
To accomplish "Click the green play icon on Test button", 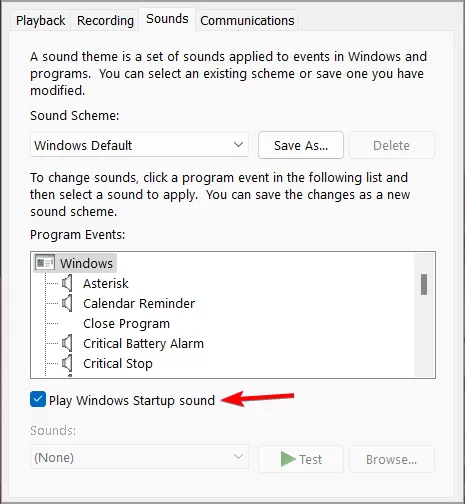I will click(288, 459).
